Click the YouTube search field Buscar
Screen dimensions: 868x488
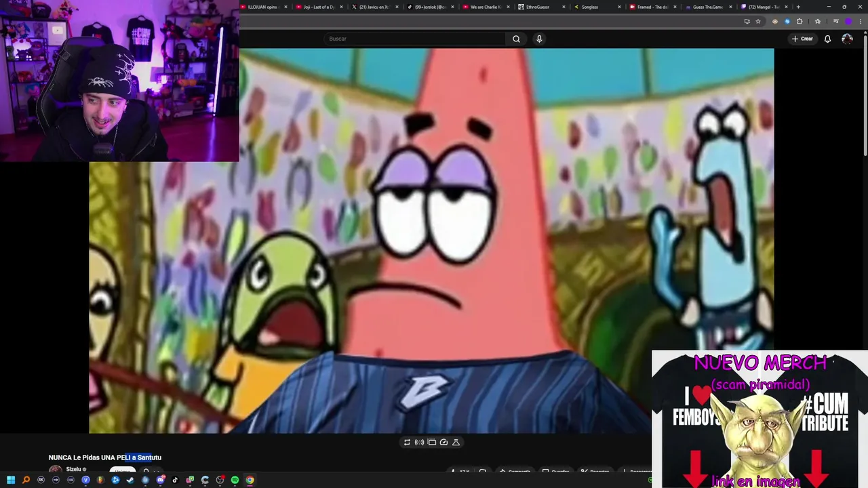coord(415,39)
